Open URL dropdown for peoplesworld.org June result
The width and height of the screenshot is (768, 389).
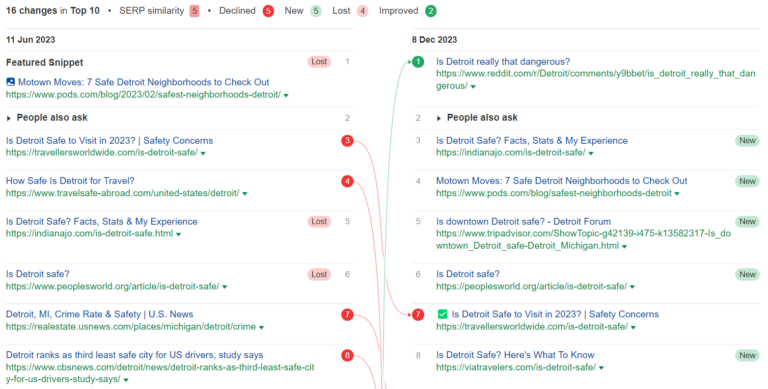pos(225,287)
